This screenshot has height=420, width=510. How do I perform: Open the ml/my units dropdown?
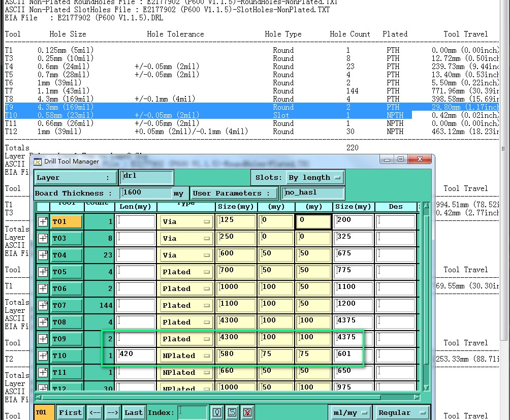(349, 412)
